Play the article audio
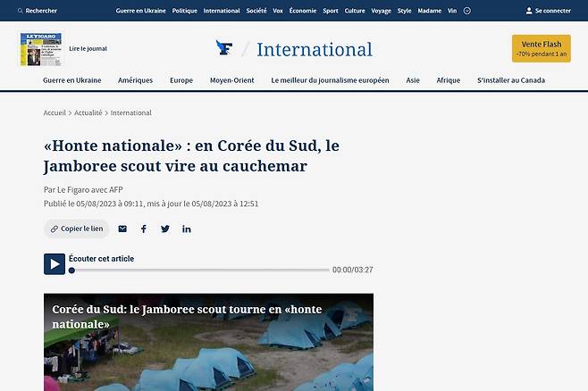The height and width of the screenshot is (391, 588). tap(55, 263)
